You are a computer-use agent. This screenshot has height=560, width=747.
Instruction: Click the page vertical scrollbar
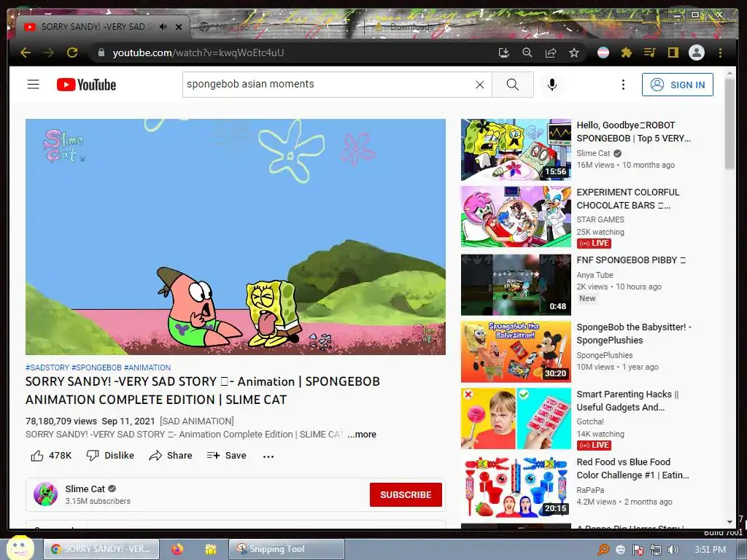pos(729,122)
